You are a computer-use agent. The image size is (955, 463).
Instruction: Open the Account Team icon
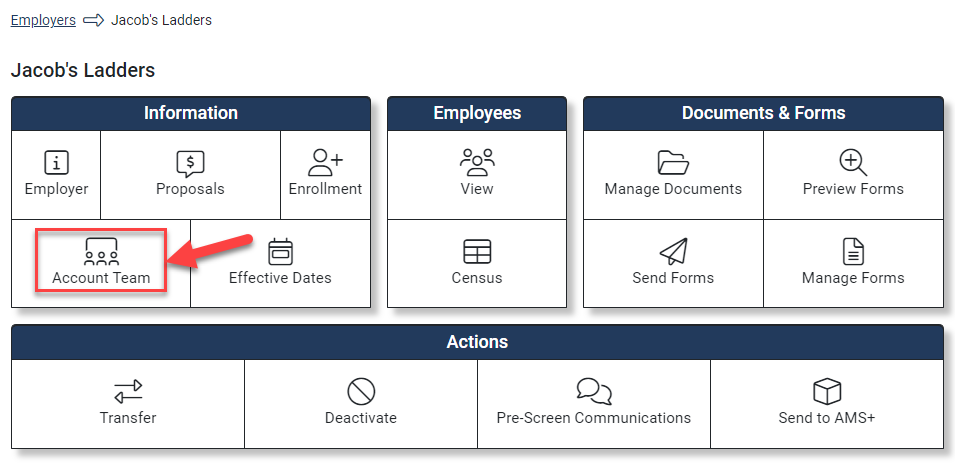coord(101,252)
